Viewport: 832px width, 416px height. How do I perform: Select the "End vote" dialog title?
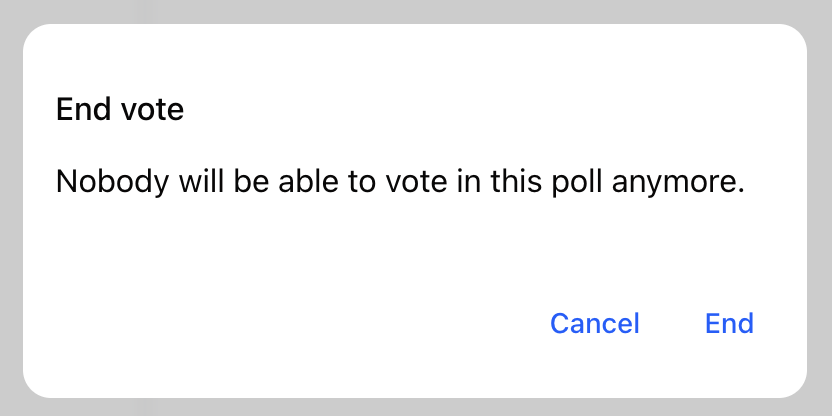click(120, 109)
